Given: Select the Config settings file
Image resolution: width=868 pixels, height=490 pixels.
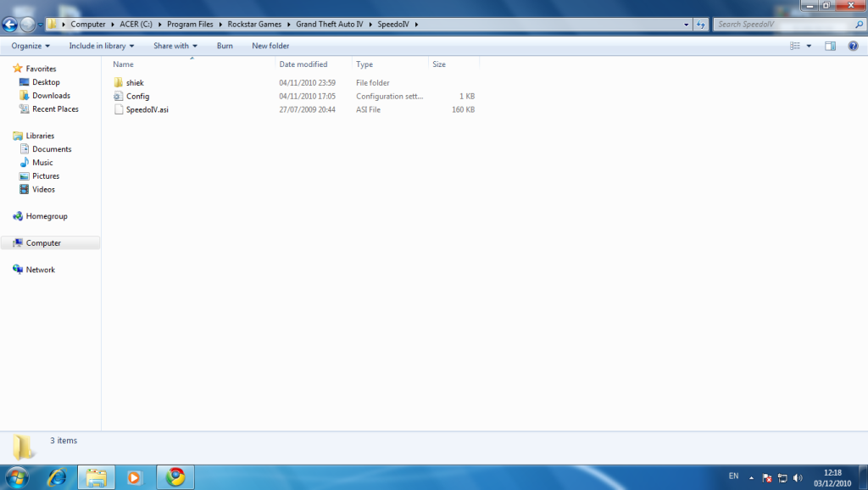Looking at the screenshot, I should coord(137,97).
